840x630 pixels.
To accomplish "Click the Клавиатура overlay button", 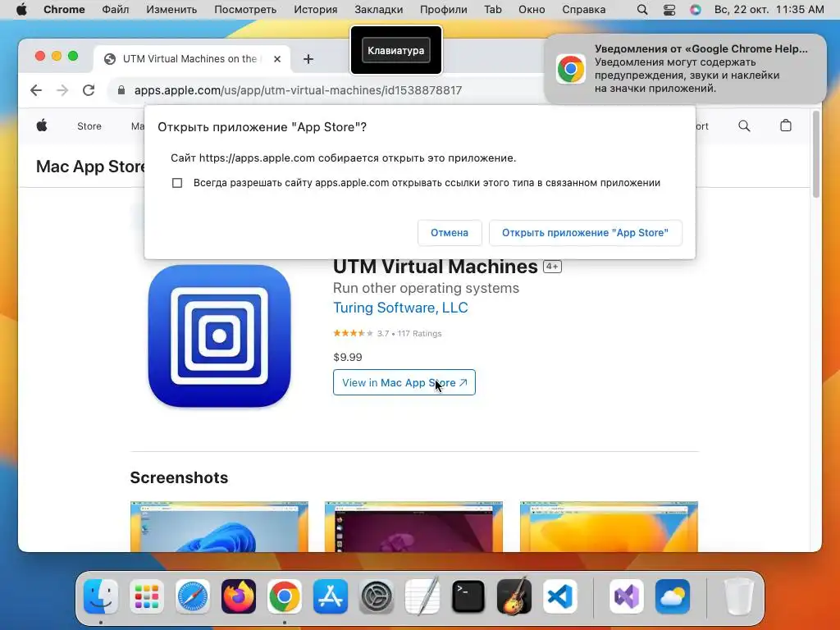I will pos(396,50).
